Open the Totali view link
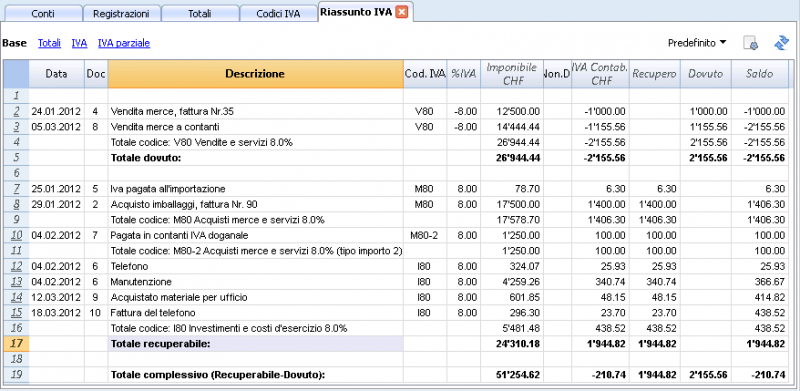The width and height of the screenshot is (800, 391). [x=49, y=43]
